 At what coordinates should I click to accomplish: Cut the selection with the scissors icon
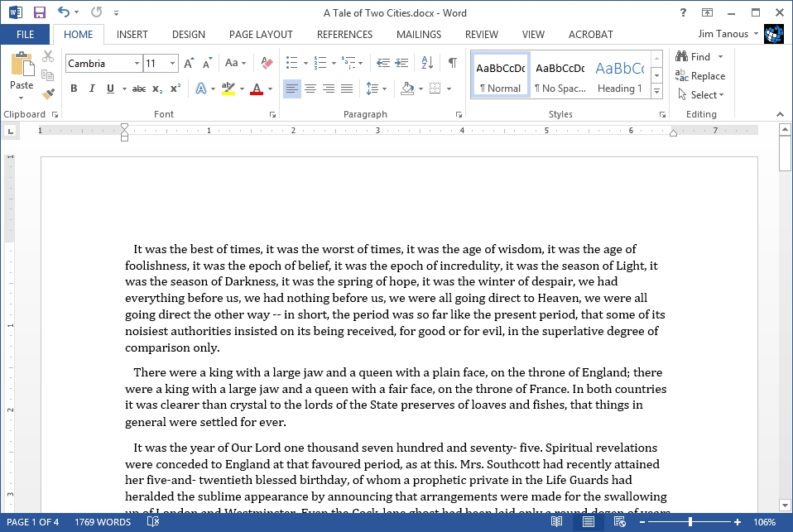48,56
